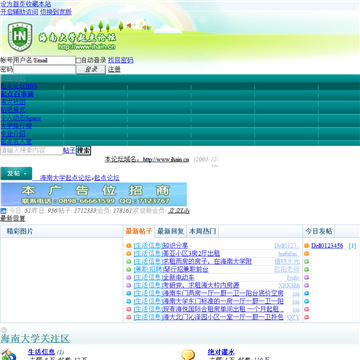
Task: Open the 琴行招兼职前台 post
Action: (185, 270)
